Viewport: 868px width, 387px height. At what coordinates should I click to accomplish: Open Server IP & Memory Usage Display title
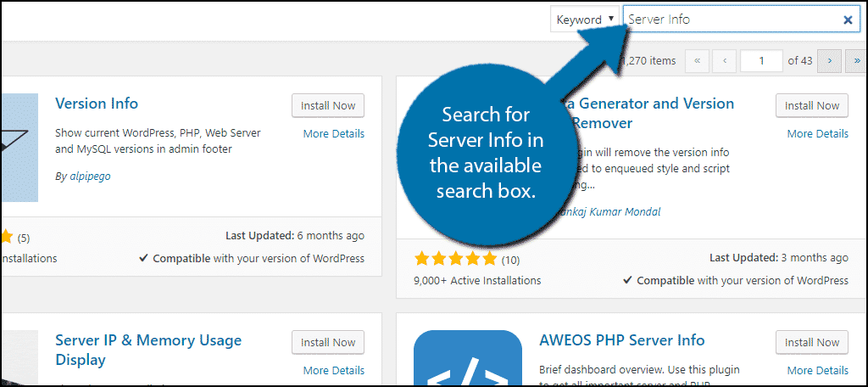click(148, 350)
